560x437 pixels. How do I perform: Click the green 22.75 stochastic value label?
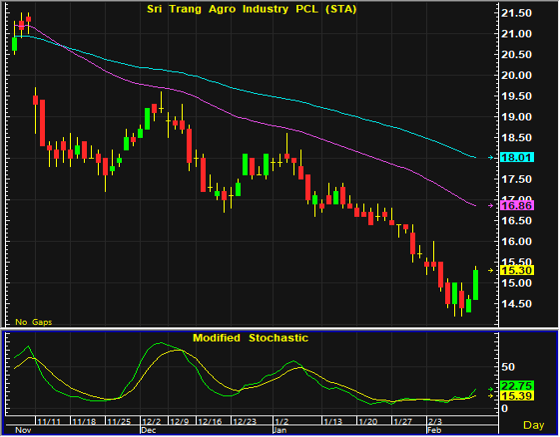click(517, 386)
